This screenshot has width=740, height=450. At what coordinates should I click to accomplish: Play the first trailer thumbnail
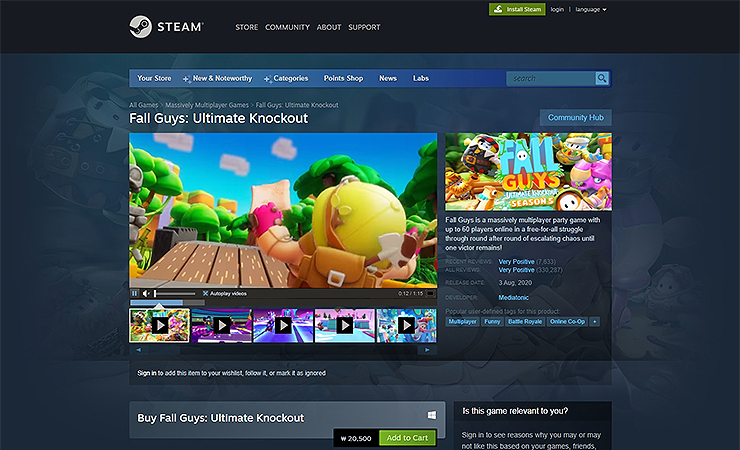pyautogui.click(x=160, y=325)
